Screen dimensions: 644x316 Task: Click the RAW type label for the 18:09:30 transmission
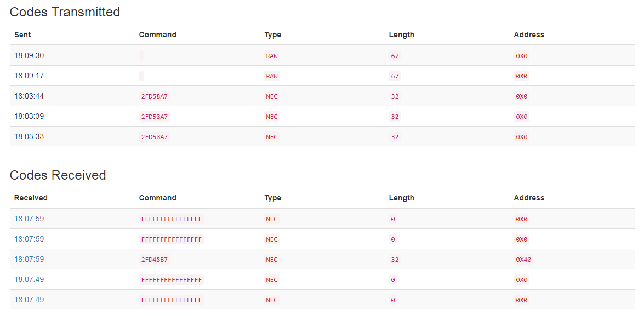(272, 55)
